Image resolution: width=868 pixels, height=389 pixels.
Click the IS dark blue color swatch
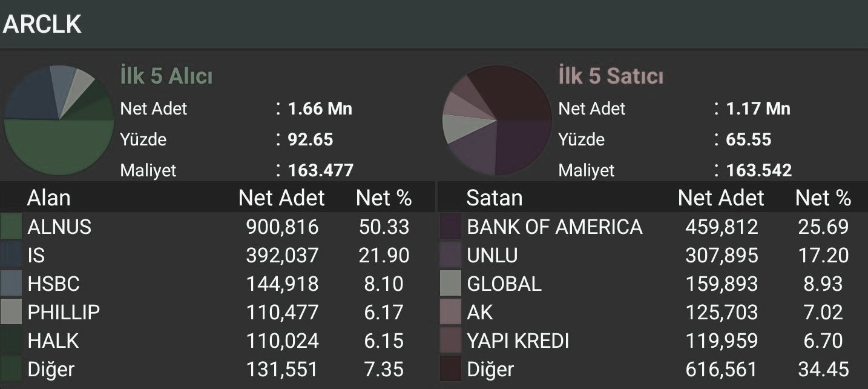tap(12, 255)
